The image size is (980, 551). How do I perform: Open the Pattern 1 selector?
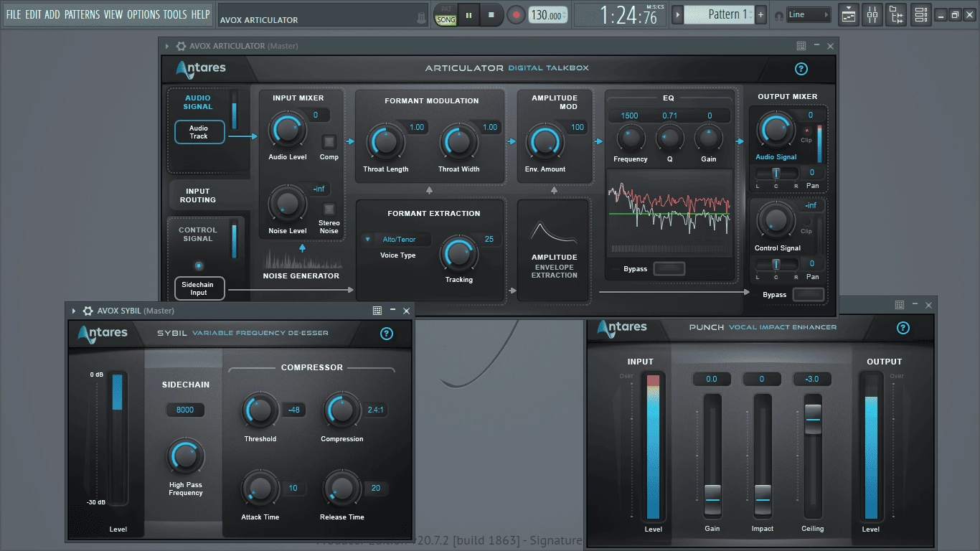[x=719, y=14]
